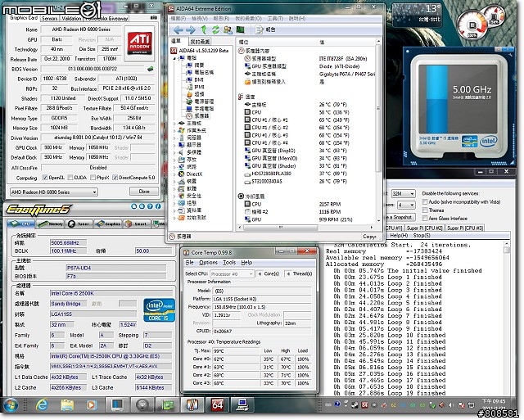Switch to AIDA64 Favorites tab
The height and width of the screenshot is (420, 524).
pos(200,42)
